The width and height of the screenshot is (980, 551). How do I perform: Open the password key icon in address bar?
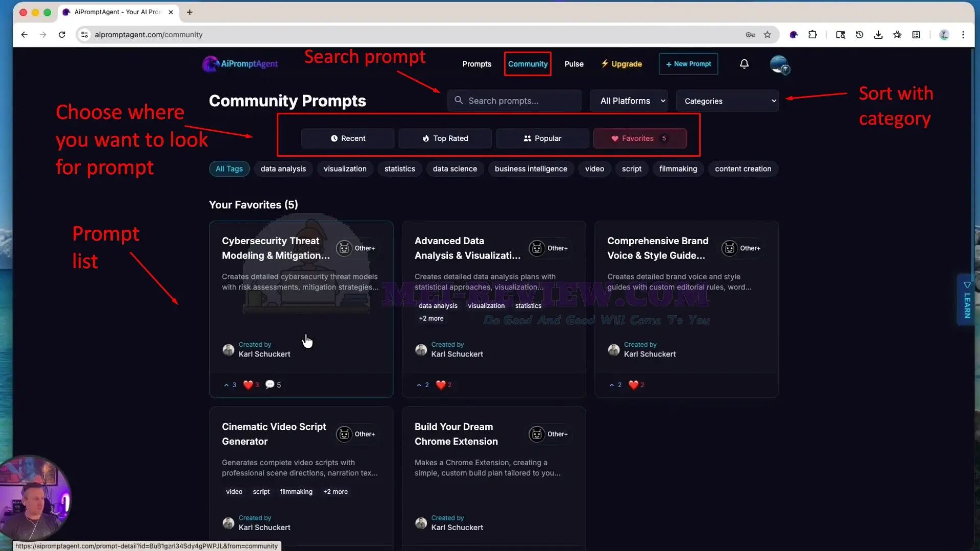coord(750,35)
